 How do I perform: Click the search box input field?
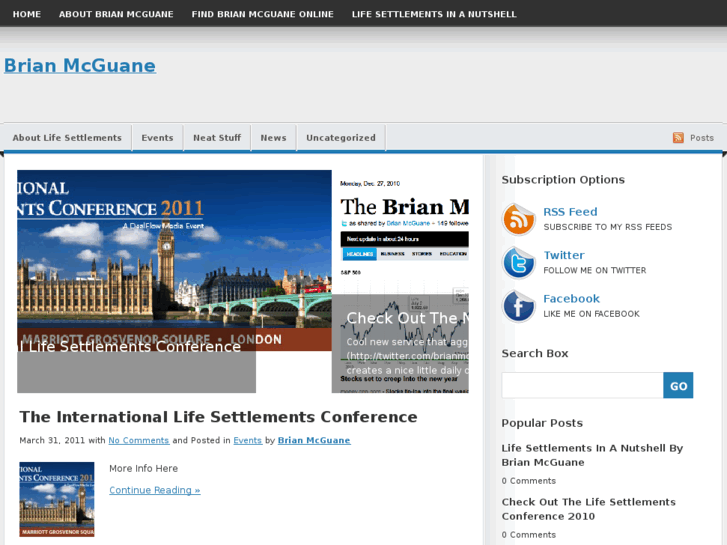[x=582, y=385]
